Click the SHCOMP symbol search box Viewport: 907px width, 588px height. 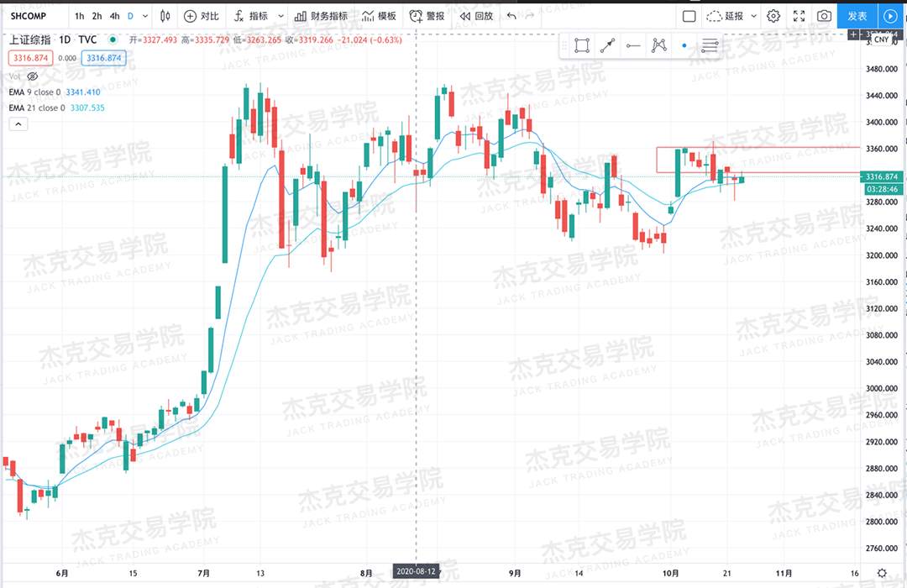pyautogui.click(x=28, y=16)
